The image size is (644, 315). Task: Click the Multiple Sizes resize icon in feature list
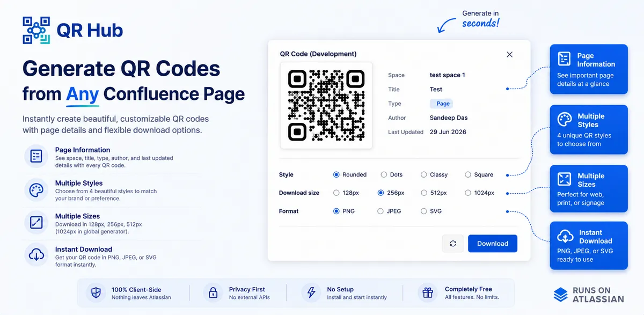[36, 222]
